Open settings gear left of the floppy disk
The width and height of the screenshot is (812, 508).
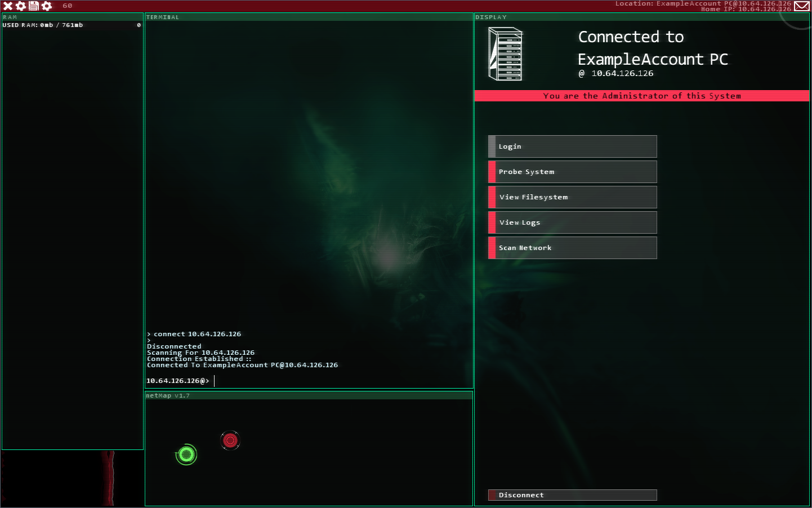tap(21, 6)
